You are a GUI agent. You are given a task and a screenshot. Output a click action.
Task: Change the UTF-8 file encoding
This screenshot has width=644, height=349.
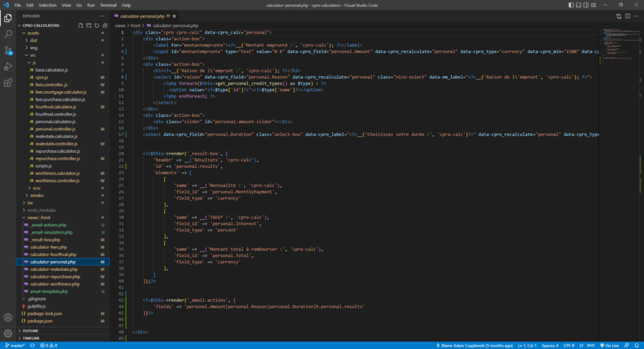coord(569,345)
